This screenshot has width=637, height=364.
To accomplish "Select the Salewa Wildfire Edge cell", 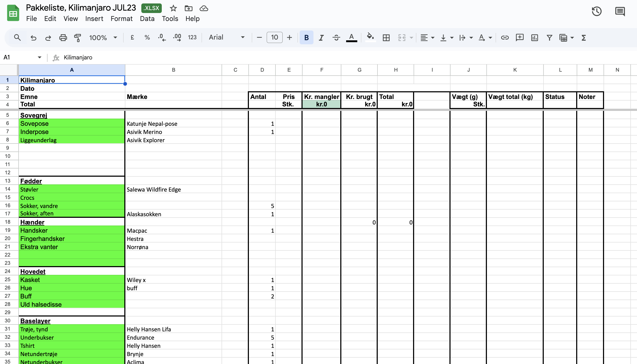I will pos(173,189).
